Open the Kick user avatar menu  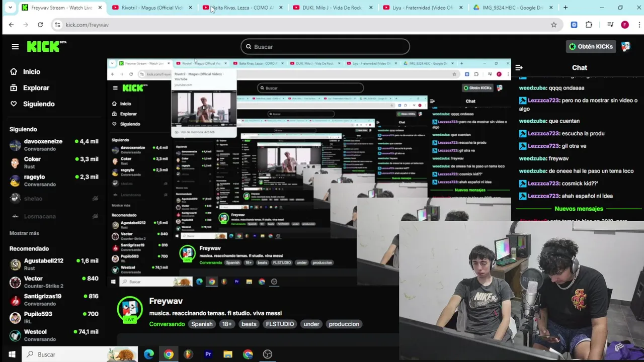tap(625, 46)
